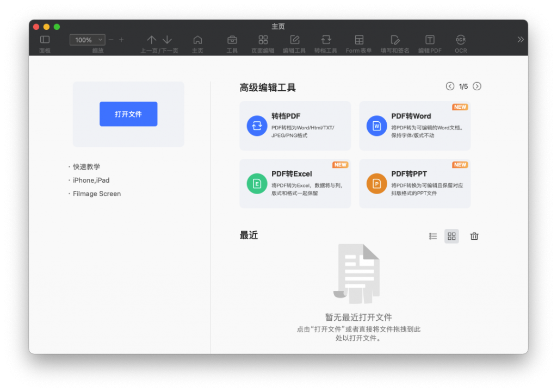557x392 pixels.
Task: Click the NEW badge on PDF转PPT
Action: [460, 165]
